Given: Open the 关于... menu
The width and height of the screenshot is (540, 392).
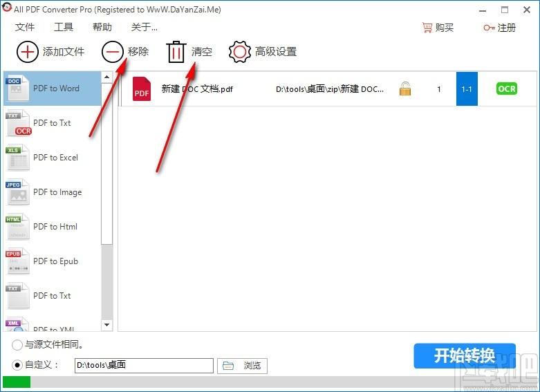Looking at the screenshot, I should [145, 27].
